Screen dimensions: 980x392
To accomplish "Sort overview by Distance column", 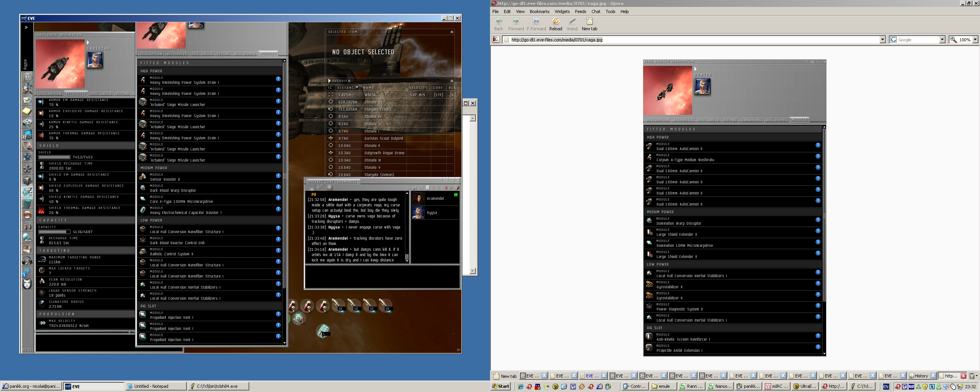I will tap(348, 88).
